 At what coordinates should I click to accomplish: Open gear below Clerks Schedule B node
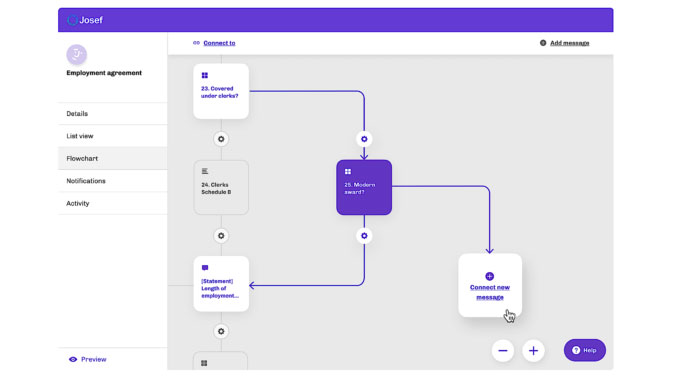click(221, 236)
